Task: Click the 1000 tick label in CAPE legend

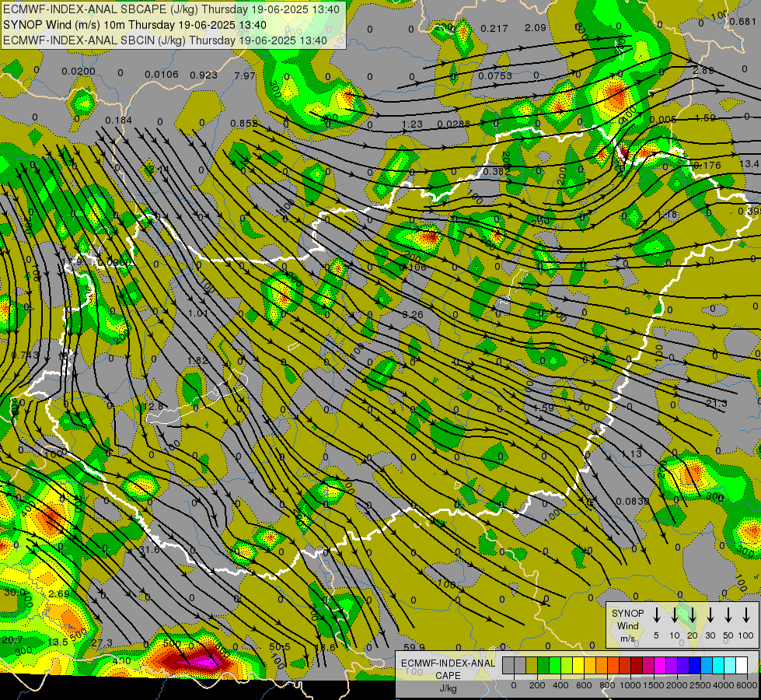Action: tap(630, 685)
